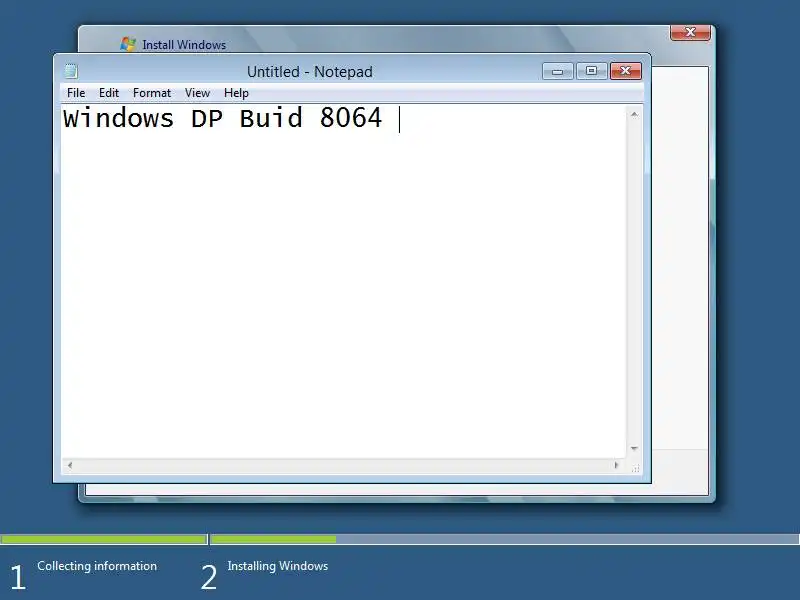The height and width of the screenshot is (600, 800).
Task: Click the Install Windows flag logo icon
Action: click(128, 44)
